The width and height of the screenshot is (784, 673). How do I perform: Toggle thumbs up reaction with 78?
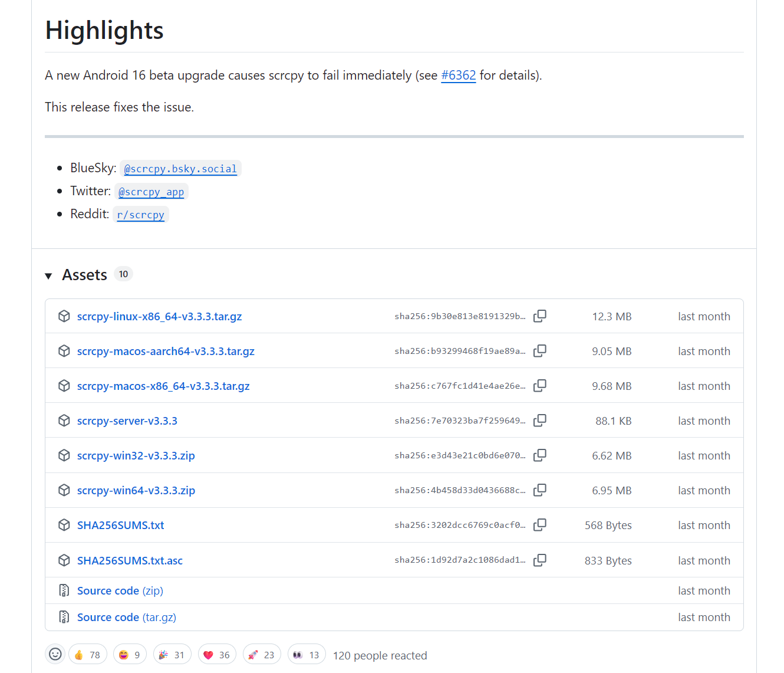coord(88,655)
